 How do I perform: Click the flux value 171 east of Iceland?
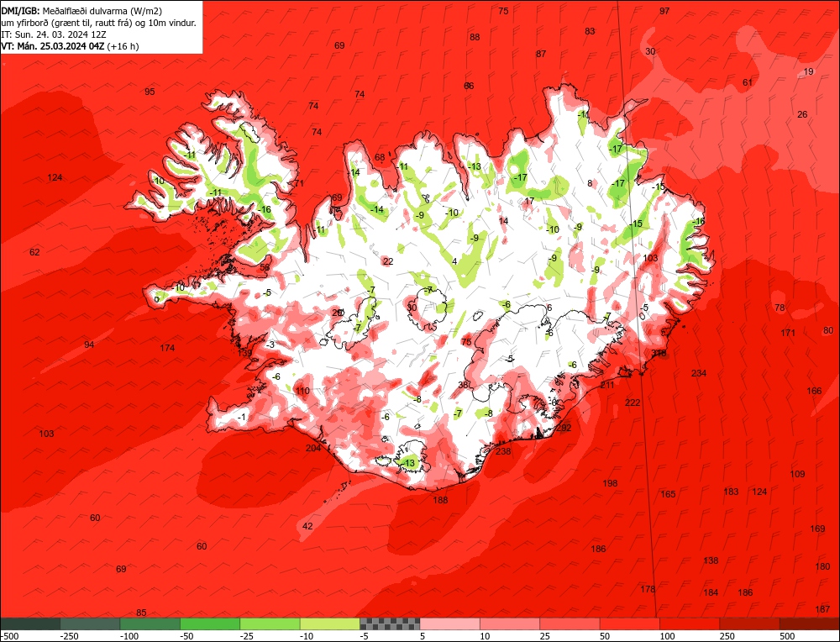click(788, 333)
